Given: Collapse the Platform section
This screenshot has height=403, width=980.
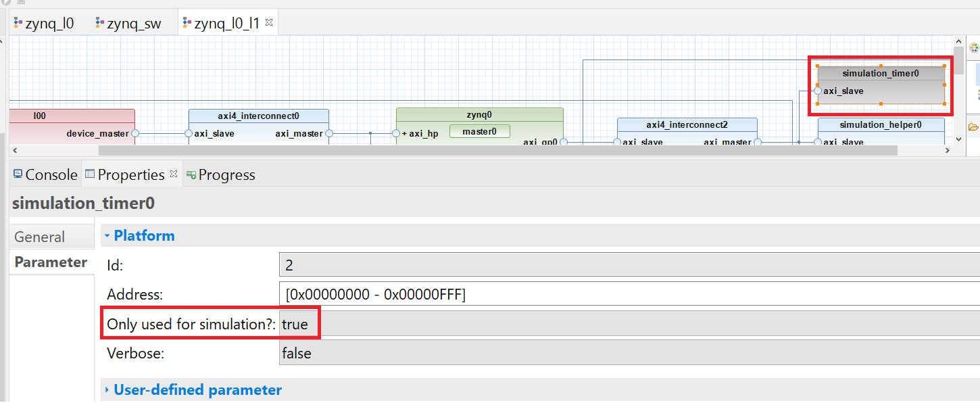Looking at the screenshot, I should 107,236.
